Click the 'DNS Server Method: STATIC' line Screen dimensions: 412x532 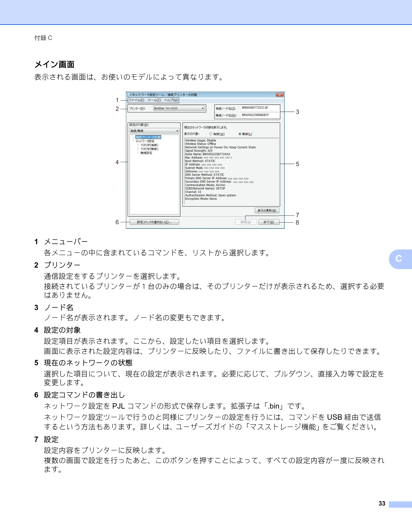point(205,175)
